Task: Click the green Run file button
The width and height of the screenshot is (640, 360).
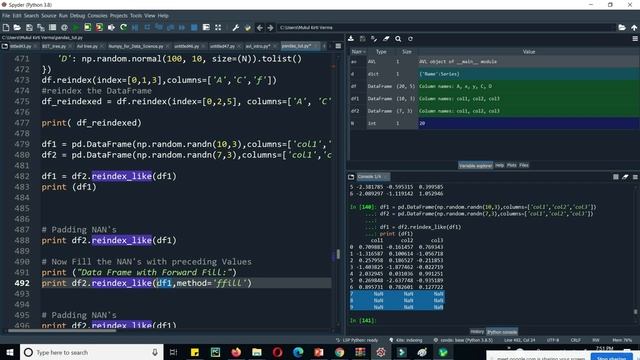Action: pos(76,27)
